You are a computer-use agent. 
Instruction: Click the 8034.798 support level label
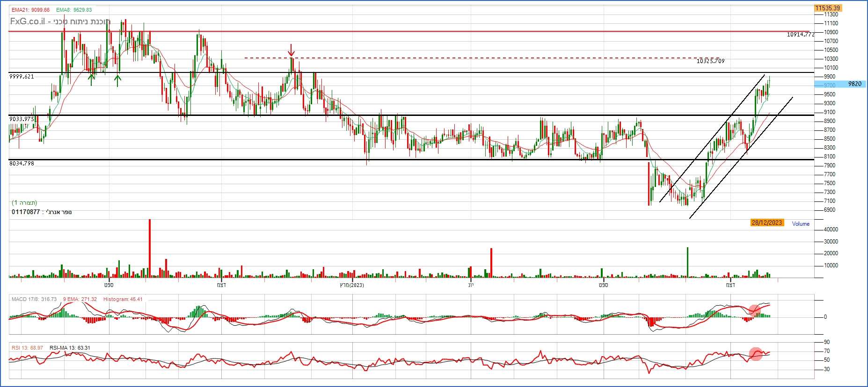point(22,164)
